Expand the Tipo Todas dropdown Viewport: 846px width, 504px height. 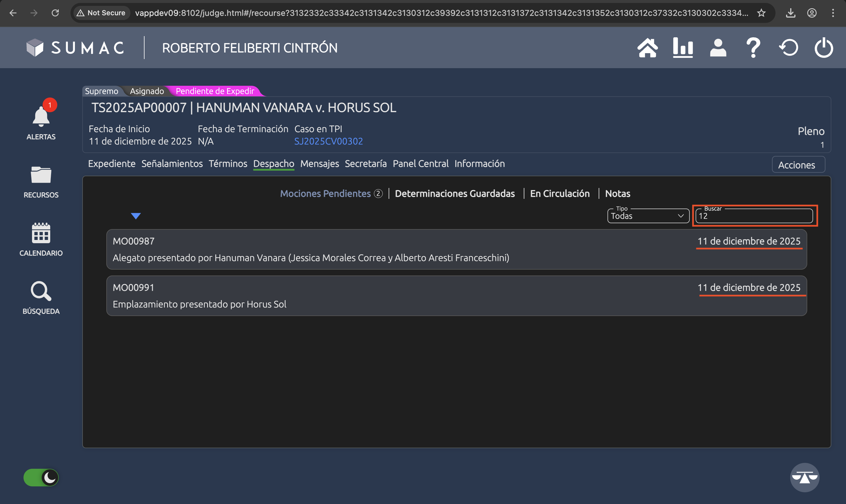(x=648, y=216)
